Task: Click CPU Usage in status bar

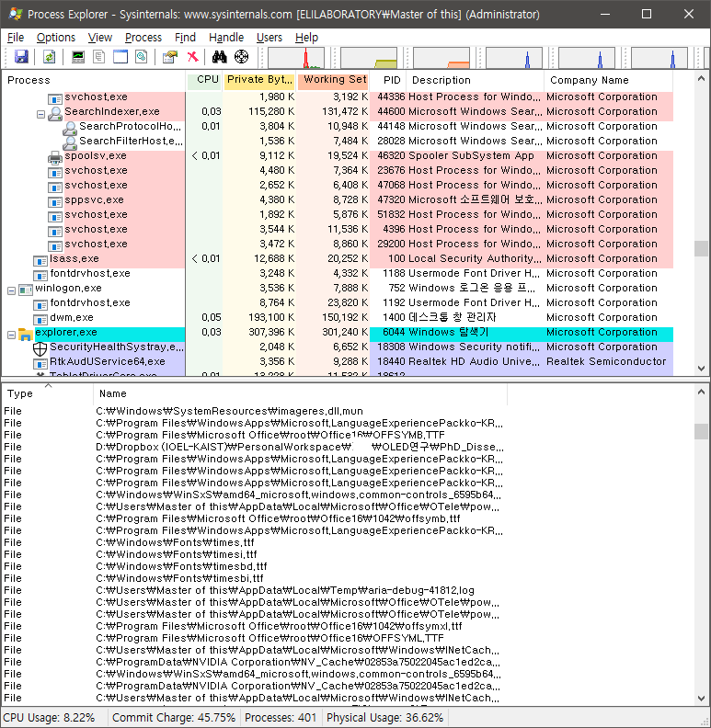Action: (50, 717)
